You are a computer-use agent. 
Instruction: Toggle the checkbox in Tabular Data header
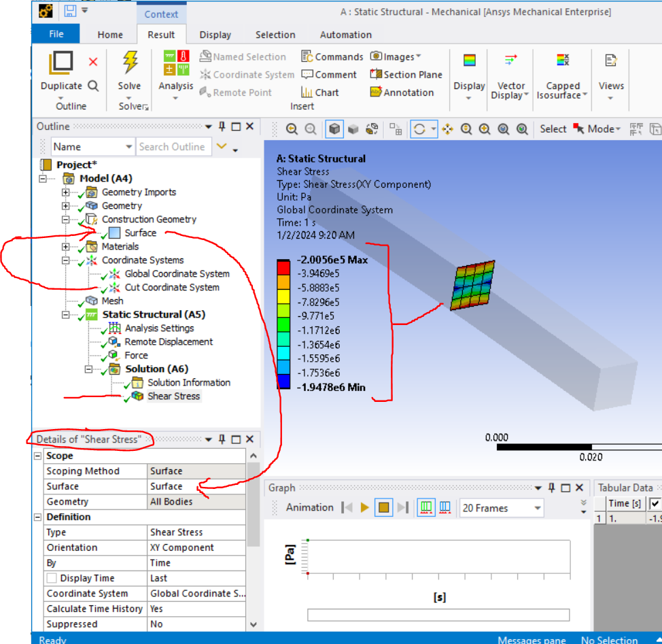656,503
